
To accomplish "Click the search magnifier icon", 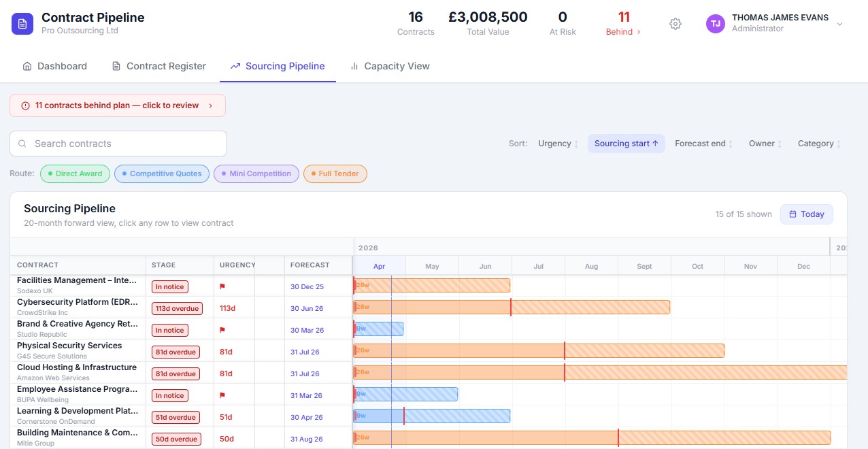I will pos(22,144).
